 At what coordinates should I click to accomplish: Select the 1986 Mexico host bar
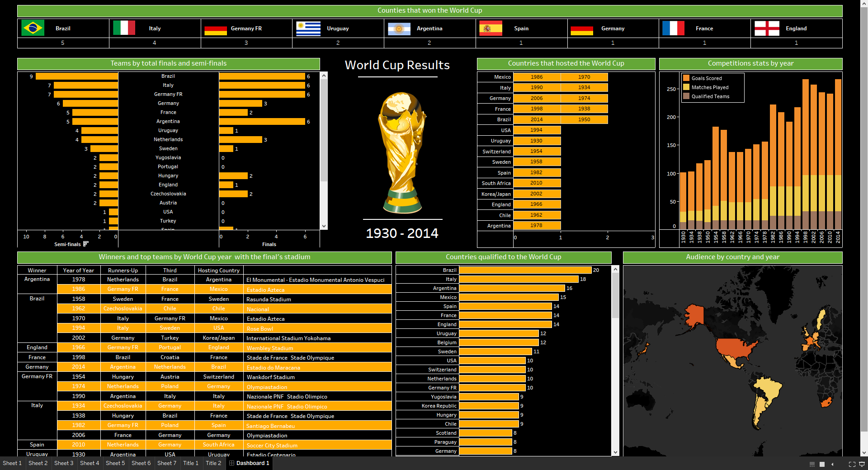[x=537, y=77]
